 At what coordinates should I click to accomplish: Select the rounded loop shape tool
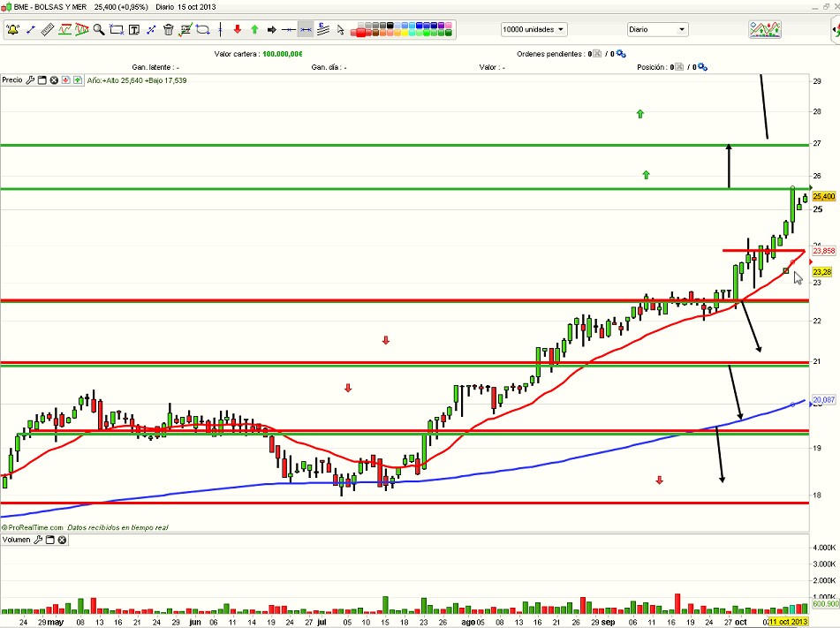coord(202,29)
